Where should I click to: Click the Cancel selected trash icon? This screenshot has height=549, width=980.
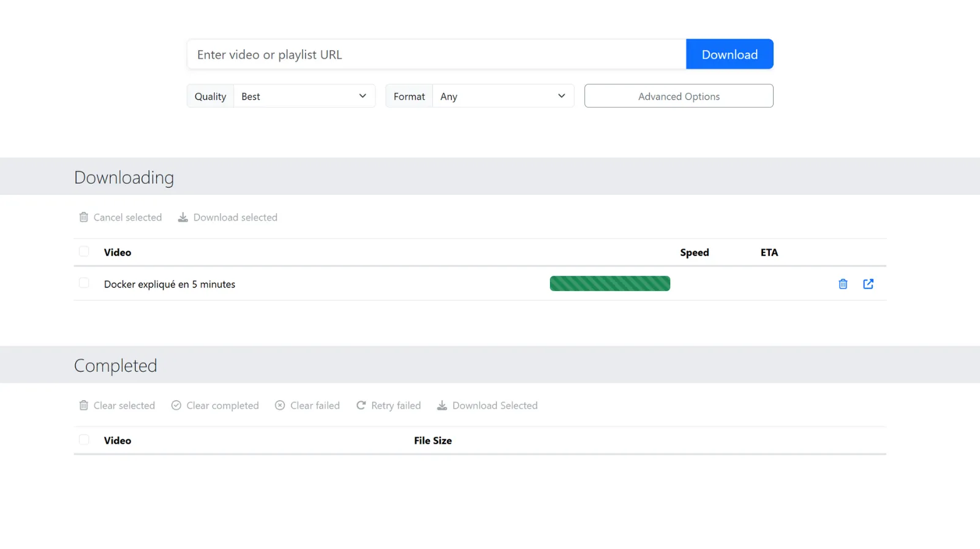[84, 218]
